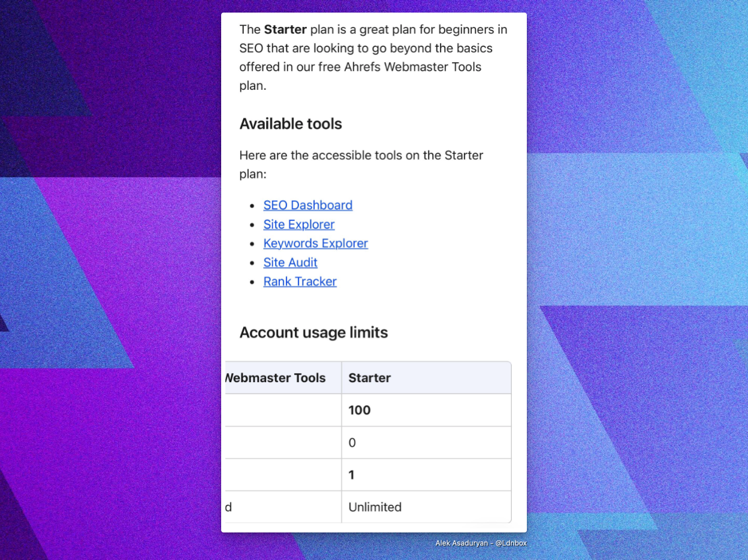The width and height of the screenshot is (748, 560).
Task: Click the table cell showing 100
Action: (x=426, y=410)
